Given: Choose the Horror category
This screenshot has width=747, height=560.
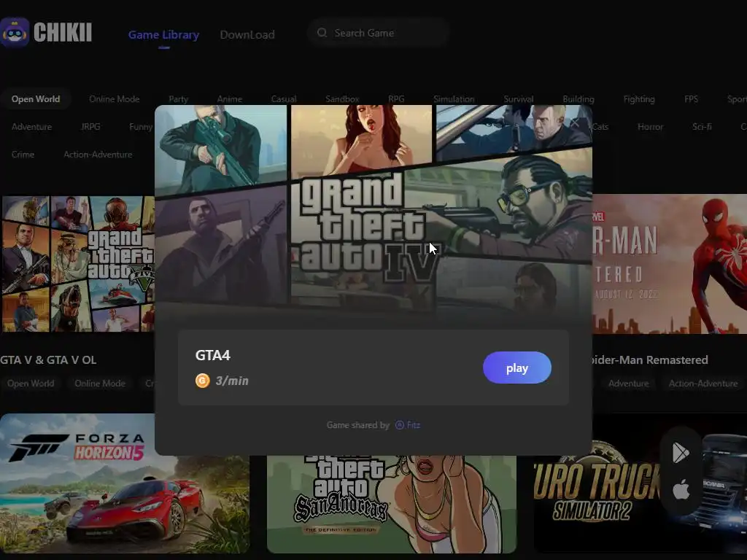Looking at the screenshot, I should coord(650,127).
